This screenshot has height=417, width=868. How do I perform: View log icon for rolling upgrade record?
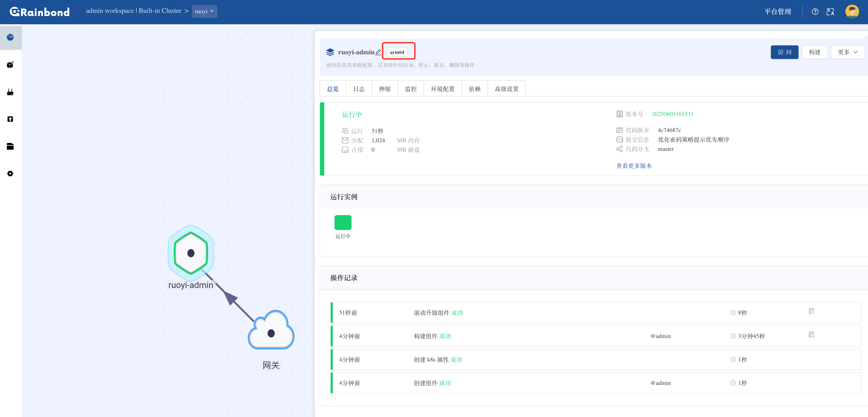811,311
